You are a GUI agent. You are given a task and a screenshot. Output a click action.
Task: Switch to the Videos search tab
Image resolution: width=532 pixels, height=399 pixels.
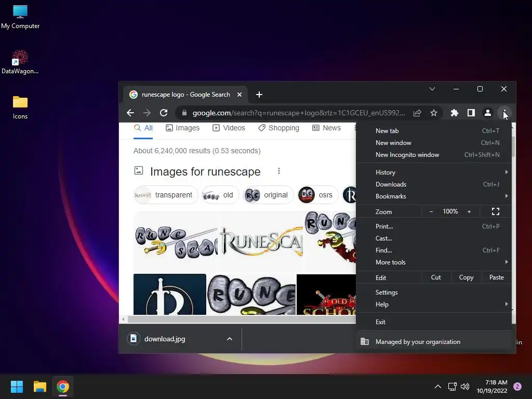229,128
